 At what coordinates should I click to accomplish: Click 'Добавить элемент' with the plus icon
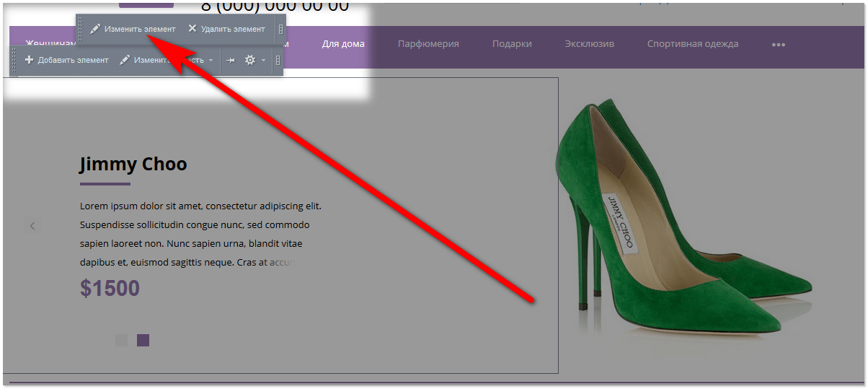pyautogui.click(x=66, y=60)
